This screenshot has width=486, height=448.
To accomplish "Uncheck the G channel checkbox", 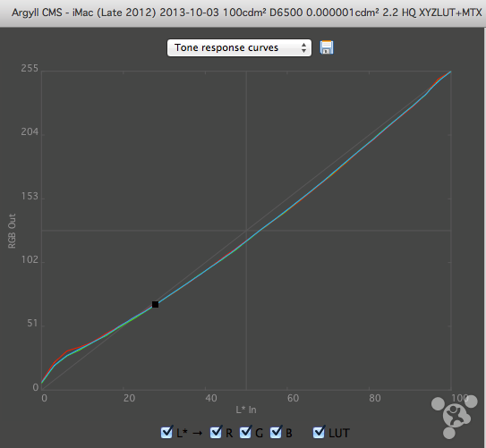I will click(x=245, y=432).
